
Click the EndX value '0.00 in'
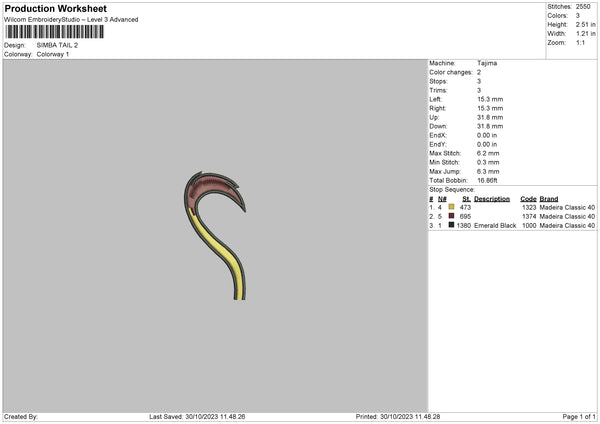487,135
